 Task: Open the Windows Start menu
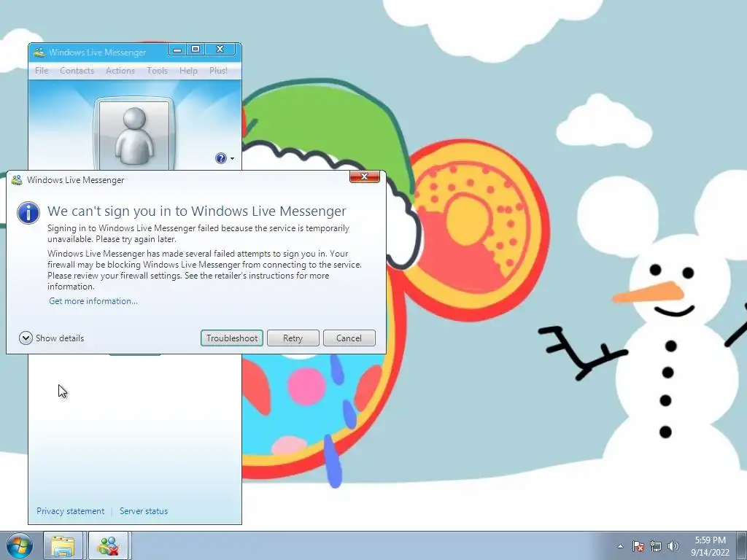click(x=20, y=546)
